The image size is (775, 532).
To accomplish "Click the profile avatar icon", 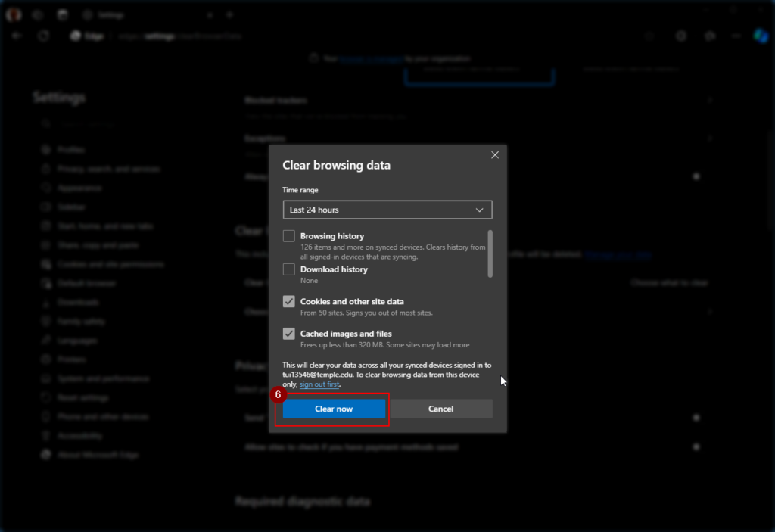I will click(14, 14).
